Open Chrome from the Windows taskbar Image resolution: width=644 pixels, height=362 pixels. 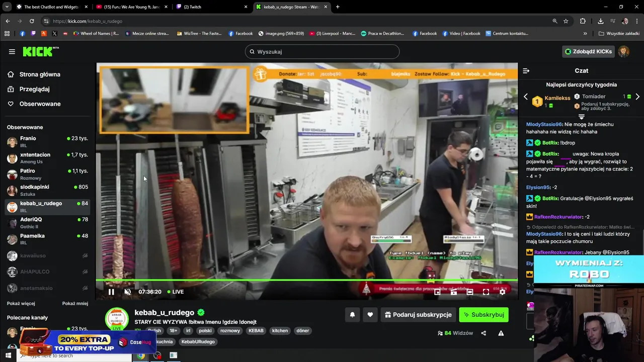(x=141, y=355)
